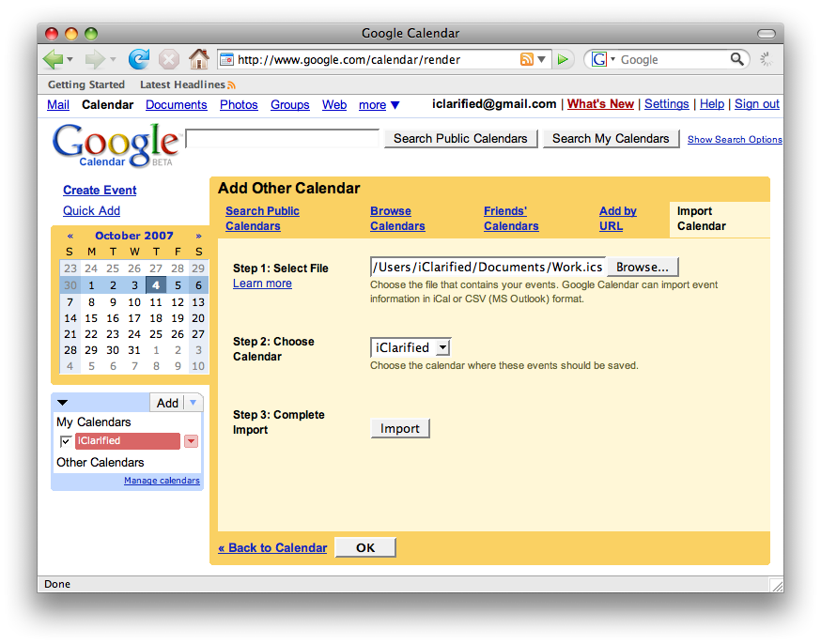The width and height of the screenshot is (821, 644).
Task: Click Back to Calendar link
Action: coord(272,547)
